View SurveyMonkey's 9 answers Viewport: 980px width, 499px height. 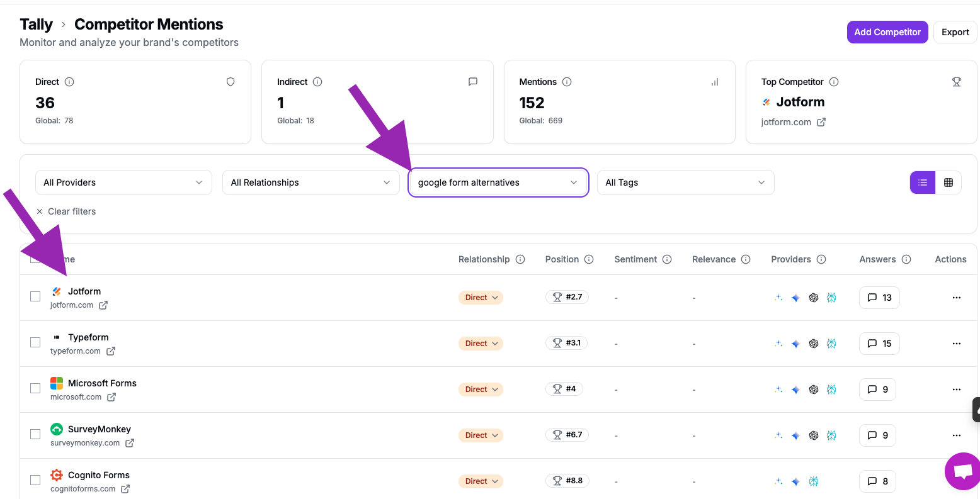[x=877, y=435]
